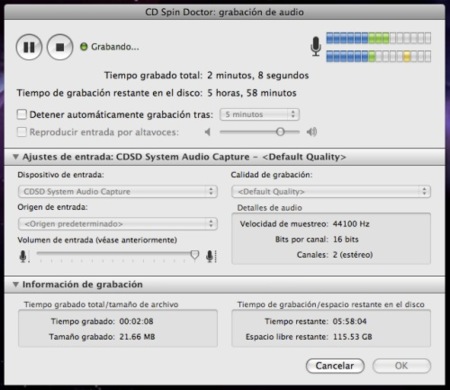Enable Detener automáticamente grabación tras checkbox
This screenshot has height=390, width=450.
[x=22, y=114]
